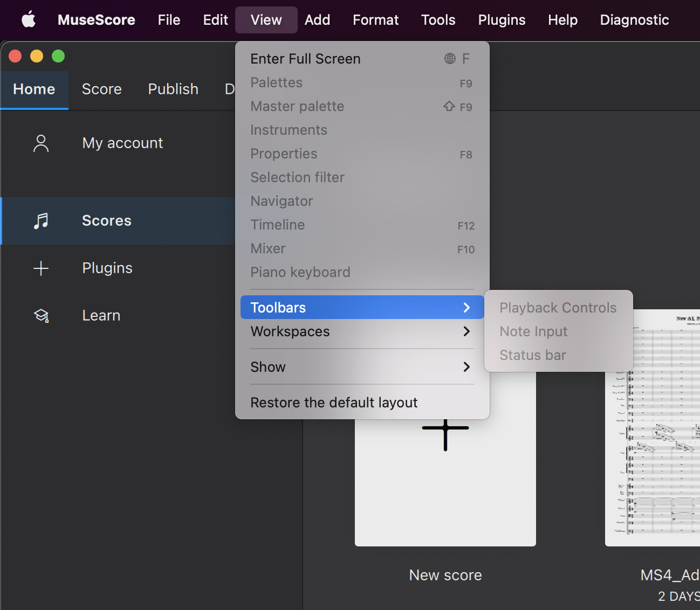This screenshot has width=700, height=610.
Task: Select the Scores music-note icon in sidebar
Action: pyautogui.click(x=41, y=220)
